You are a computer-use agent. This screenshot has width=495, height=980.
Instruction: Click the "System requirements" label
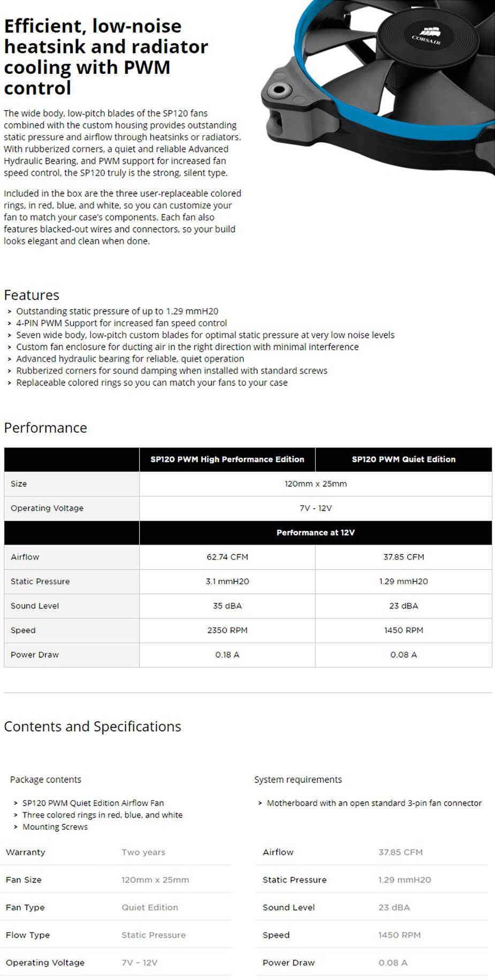[298, 779]
